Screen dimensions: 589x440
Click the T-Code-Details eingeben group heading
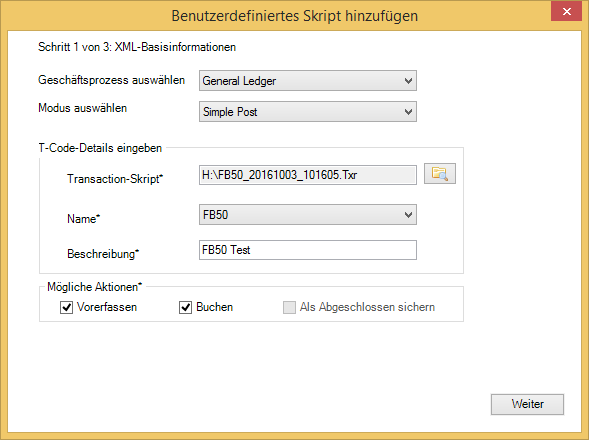[100, 148]
